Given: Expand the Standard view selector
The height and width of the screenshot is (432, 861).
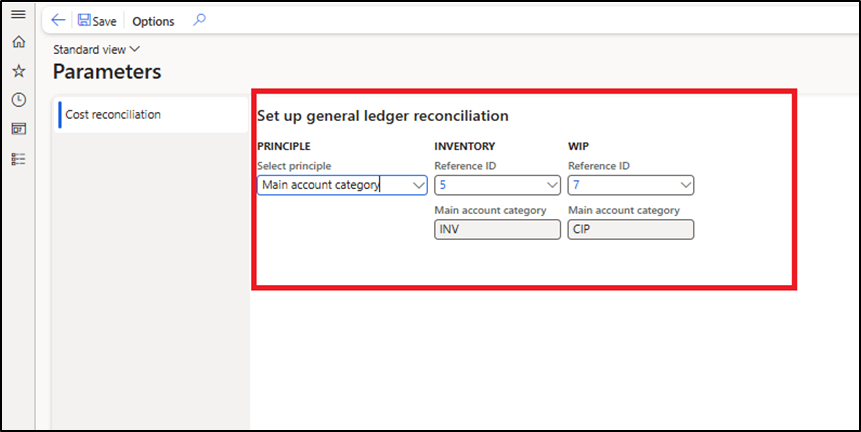Looking at the screenshot, I should click(x=96, y=49).
